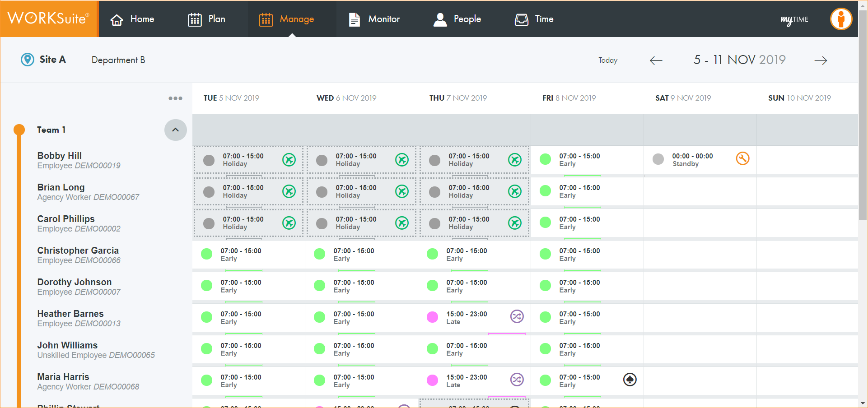
Task: Collapse the Team 1 group
Action: [175, 130]
